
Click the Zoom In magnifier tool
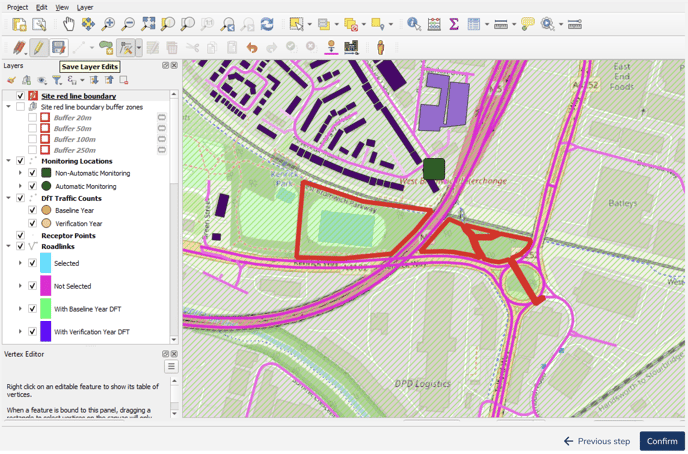tap(108, 24)
